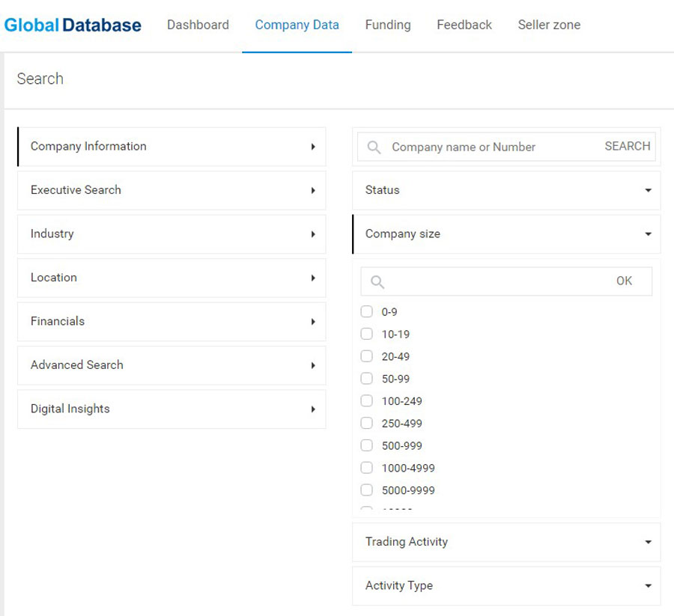
Task: Expand the Industry section arrow
Action: tap(313, 234)
